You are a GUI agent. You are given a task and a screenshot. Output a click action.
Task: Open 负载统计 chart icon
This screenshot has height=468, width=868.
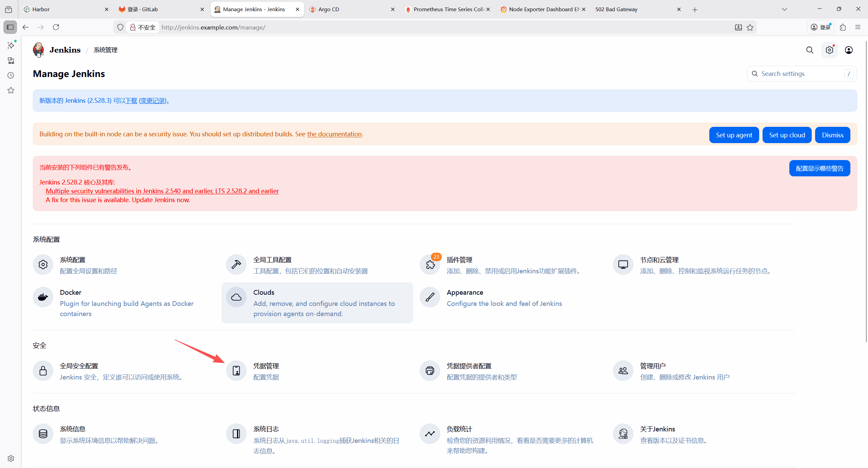(430, 434)
